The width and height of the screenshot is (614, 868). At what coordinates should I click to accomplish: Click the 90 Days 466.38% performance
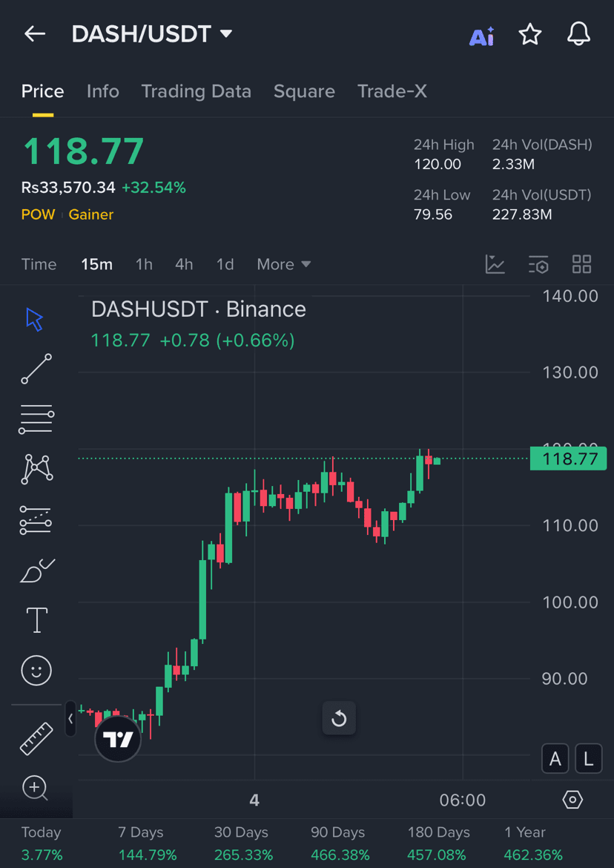pos(340,844)
